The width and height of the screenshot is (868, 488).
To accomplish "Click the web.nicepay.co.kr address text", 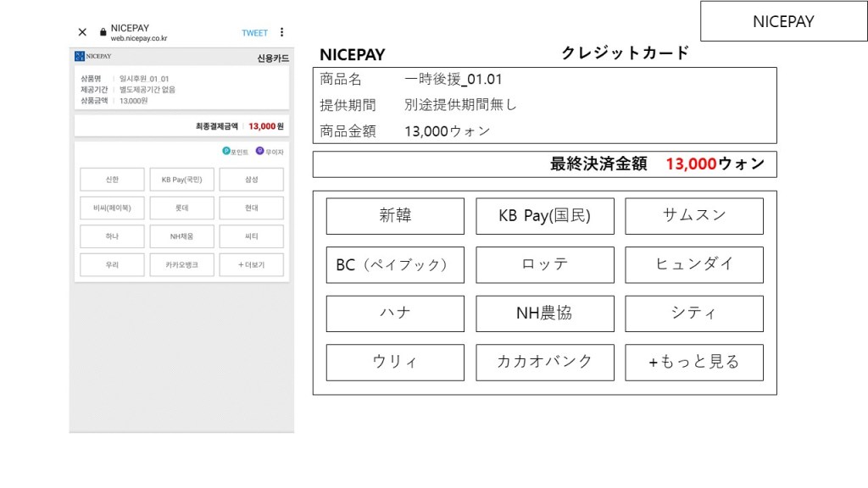I will 139,39.
